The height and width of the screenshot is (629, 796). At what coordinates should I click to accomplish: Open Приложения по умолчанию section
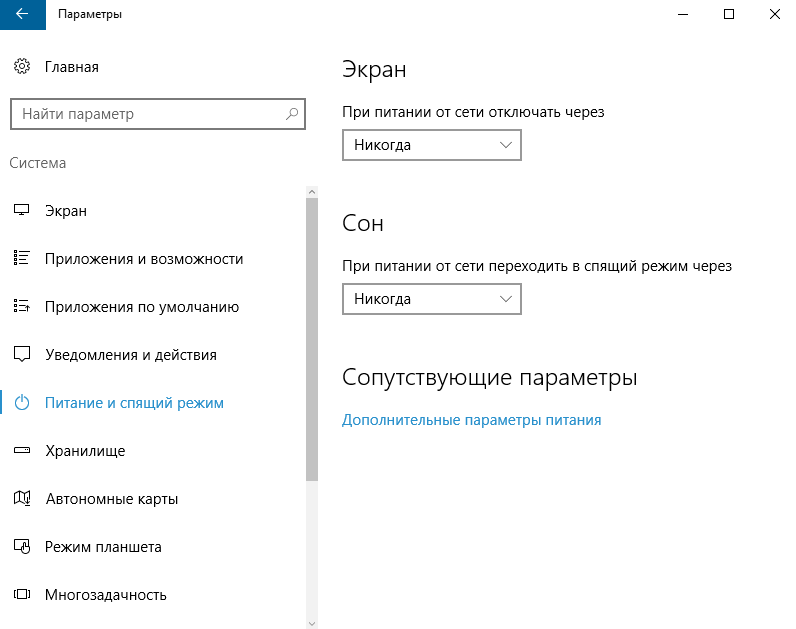click(142, 307)
